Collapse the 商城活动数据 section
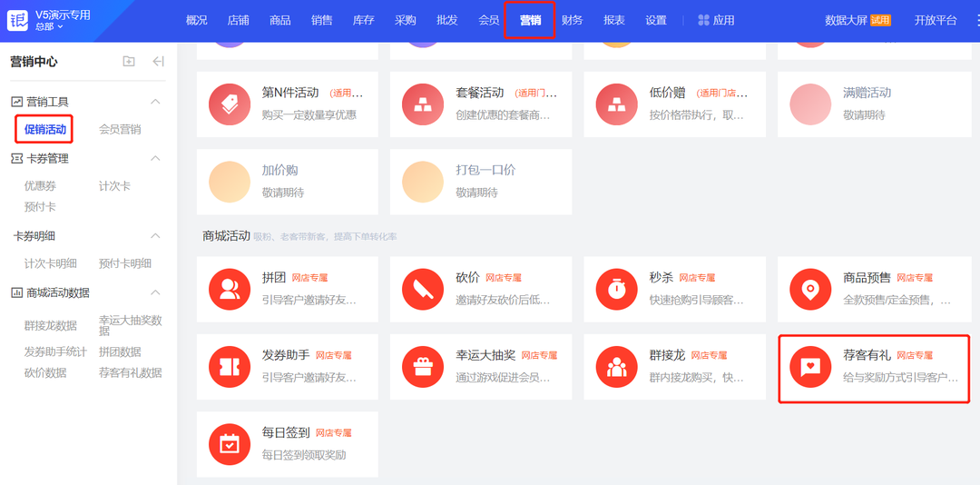The image size is (980, 485). pos(155,292)
